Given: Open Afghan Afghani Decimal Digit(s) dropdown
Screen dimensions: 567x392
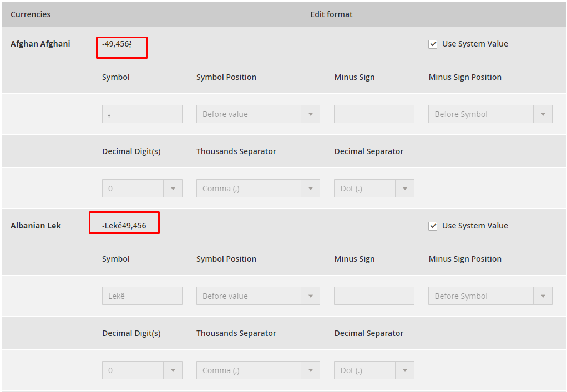Looking at the screenshot, I should pos(142,189).
